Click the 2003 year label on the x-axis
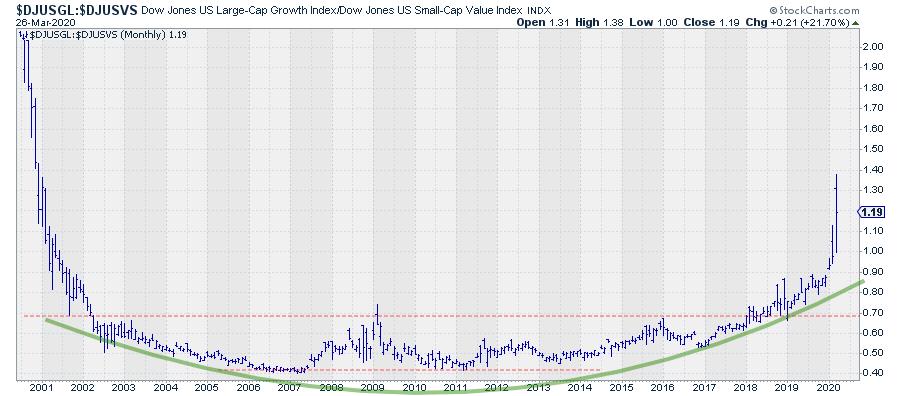 pos(125,387)
